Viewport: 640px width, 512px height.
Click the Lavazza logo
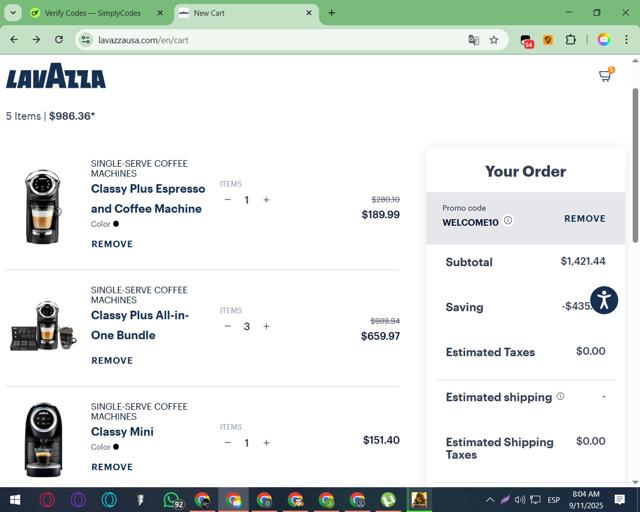(56, 76)
